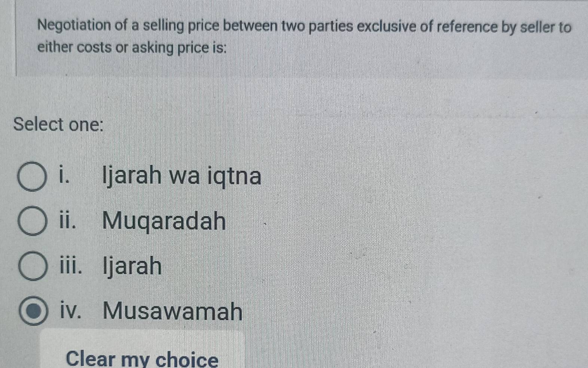
Task: Click the 'Clear my choice' link
Action: point(142,359)
